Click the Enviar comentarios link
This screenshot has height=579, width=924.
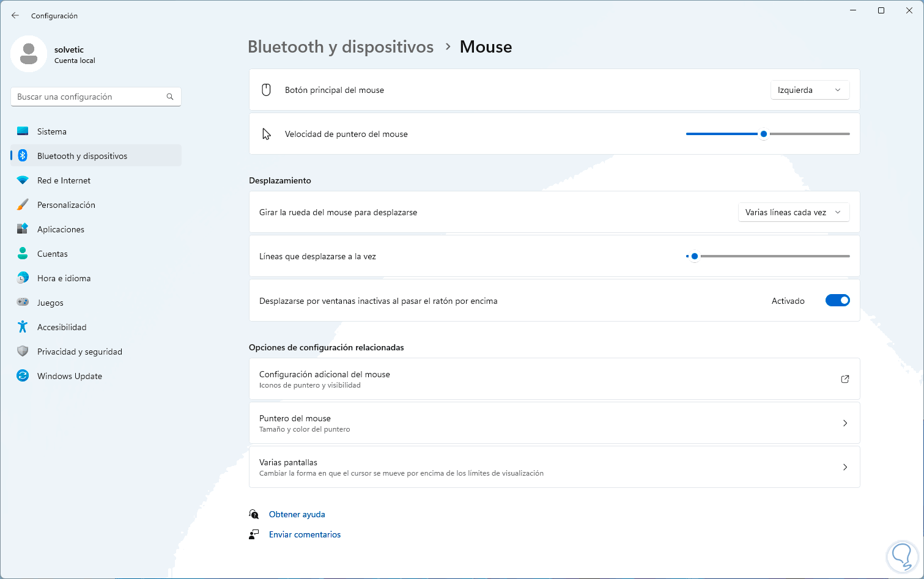pyautogui.click(x=305, y=535)
